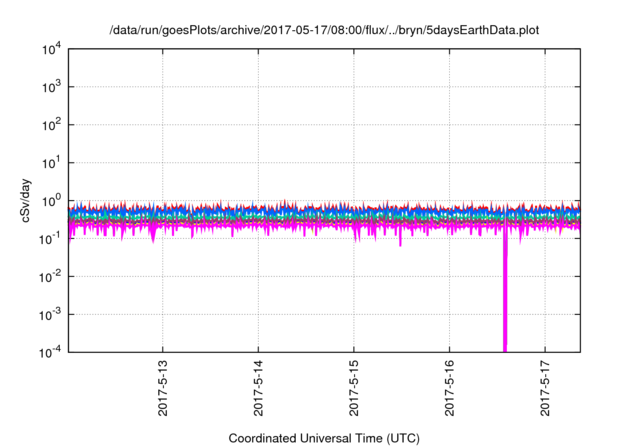Click the plot title file path
The width and height of the screenshot is (640, 448).
click(x=324, y=31)
